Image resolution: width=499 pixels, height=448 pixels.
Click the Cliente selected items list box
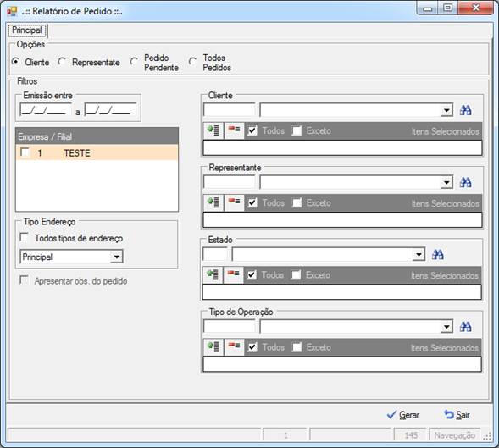pyautogui.click(x=342, y=148)
